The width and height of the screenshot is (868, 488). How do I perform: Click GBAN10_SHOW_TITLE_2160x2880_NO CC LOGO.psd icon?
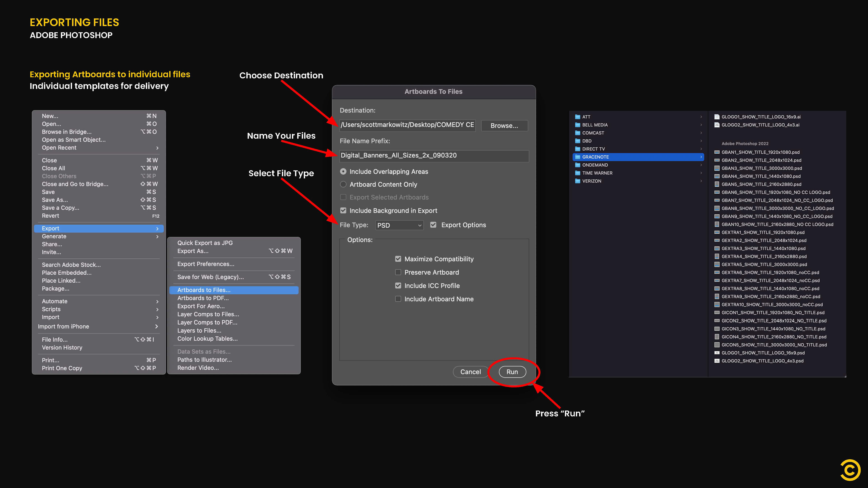[717, 224]
